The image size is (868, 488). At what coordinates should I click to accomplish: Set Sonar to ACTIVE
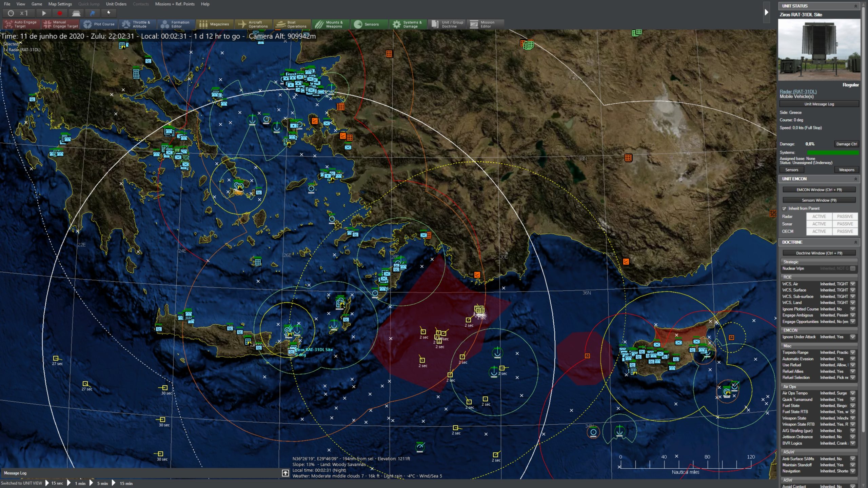coord(819,224)
